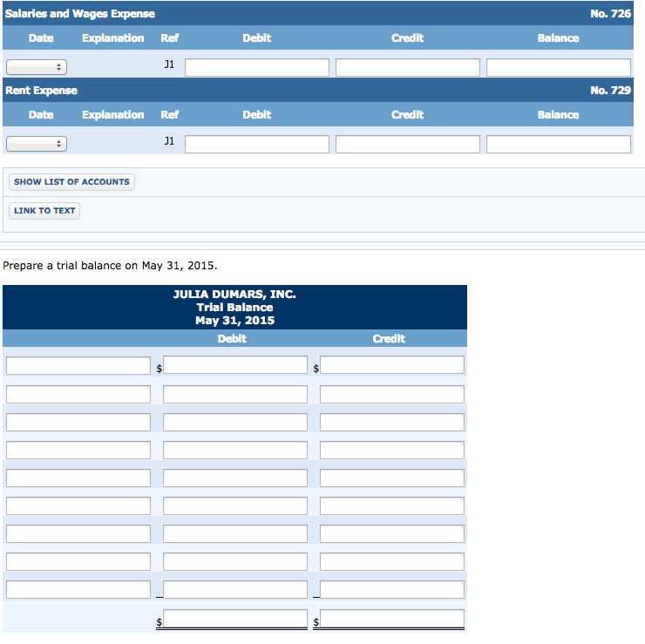Click the Salaries and Wages Expense debit field
Screen dimensions: 645x644
257,67
